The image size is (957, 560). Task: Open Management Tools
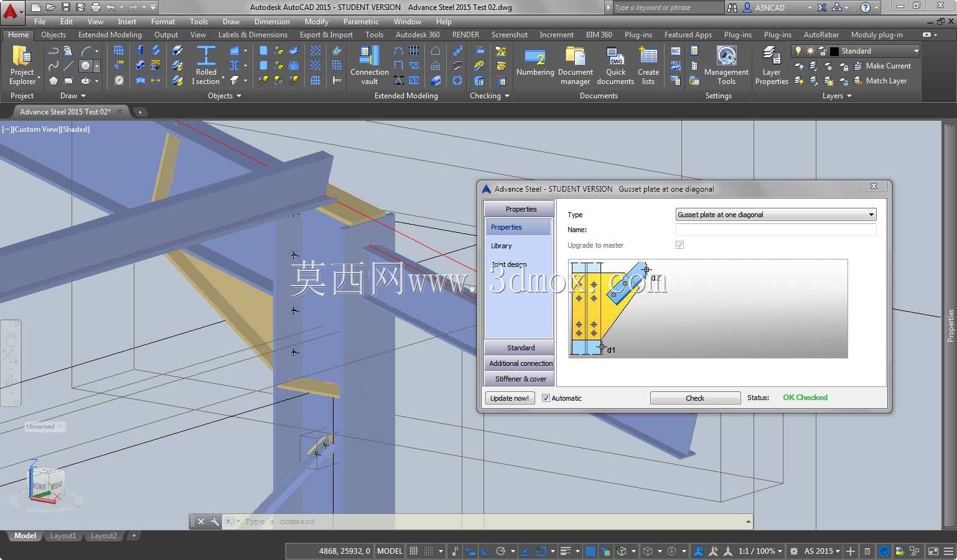pos(726,65)
